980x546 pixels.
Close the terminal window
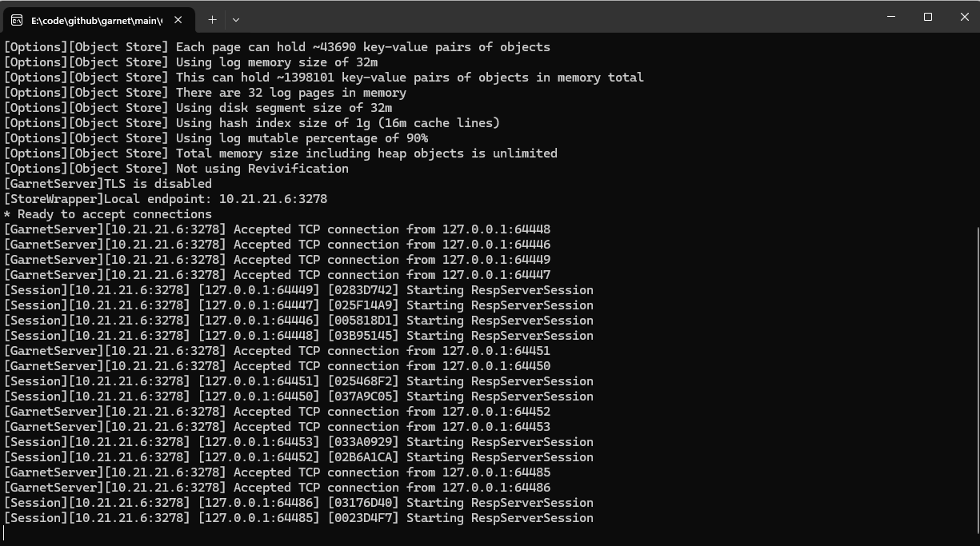(x=964, y=17)
